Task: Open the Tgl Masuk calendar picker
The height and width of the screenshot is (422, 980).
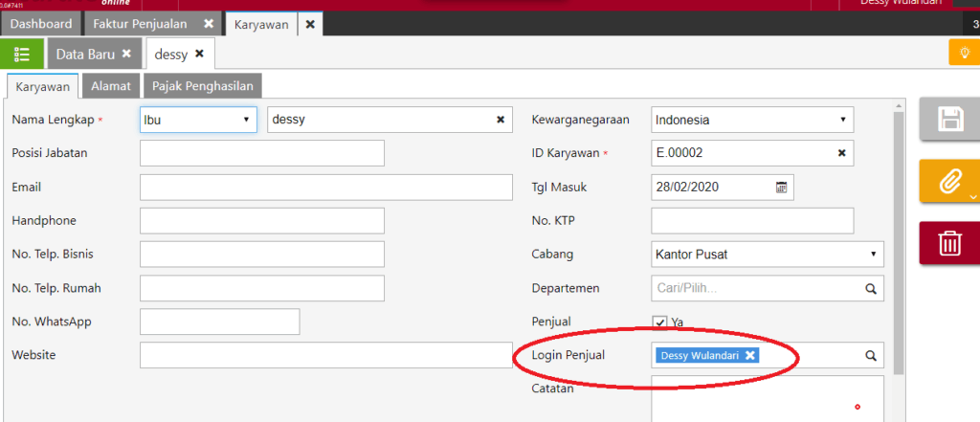Action: (782, 187)
